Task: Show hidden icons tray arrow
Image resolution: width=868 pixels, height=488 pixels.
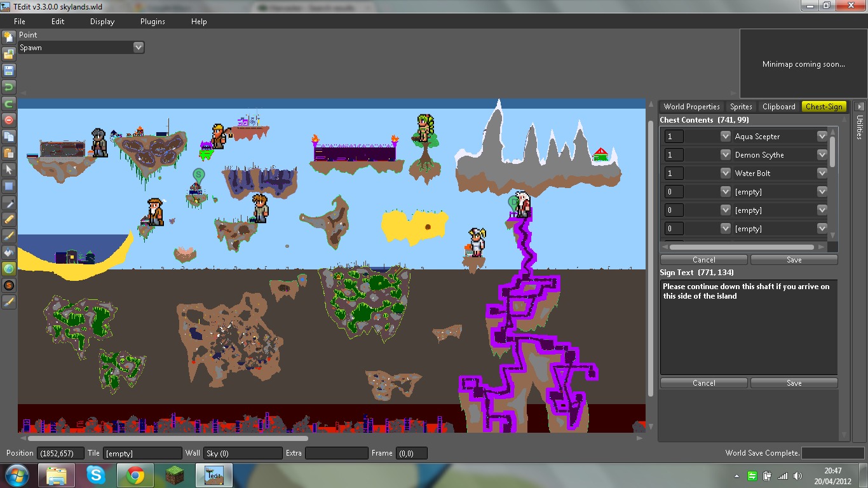Action: [737, 476]
